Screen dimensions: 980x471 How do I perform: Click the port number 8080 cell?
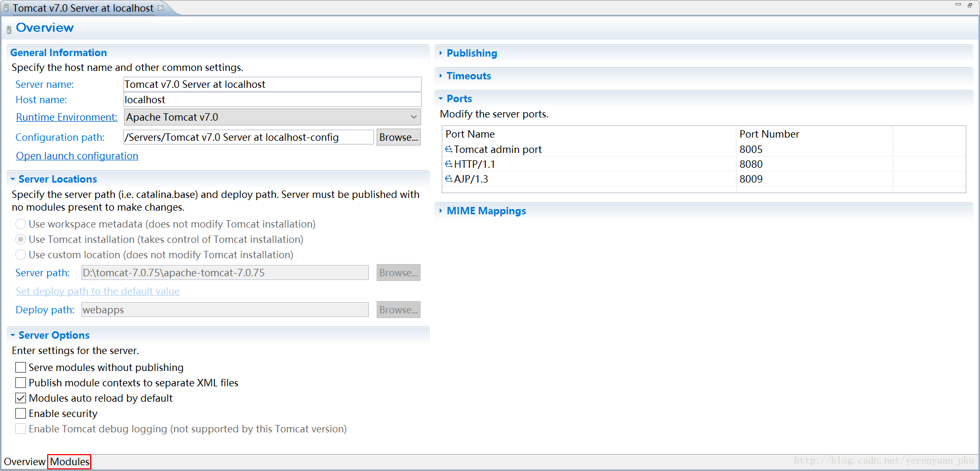(814, 164)
